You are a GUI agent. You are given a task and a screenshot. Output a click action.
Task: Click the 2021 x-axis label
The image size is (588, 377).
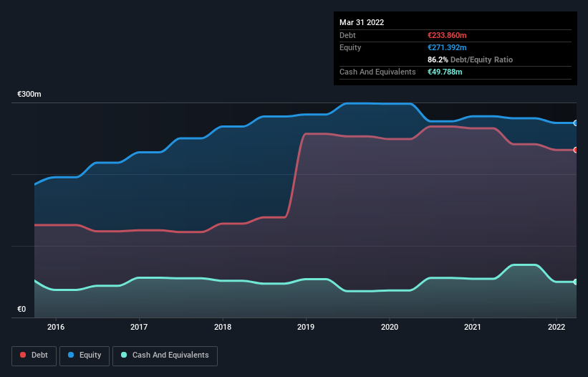tap(473, 327)
